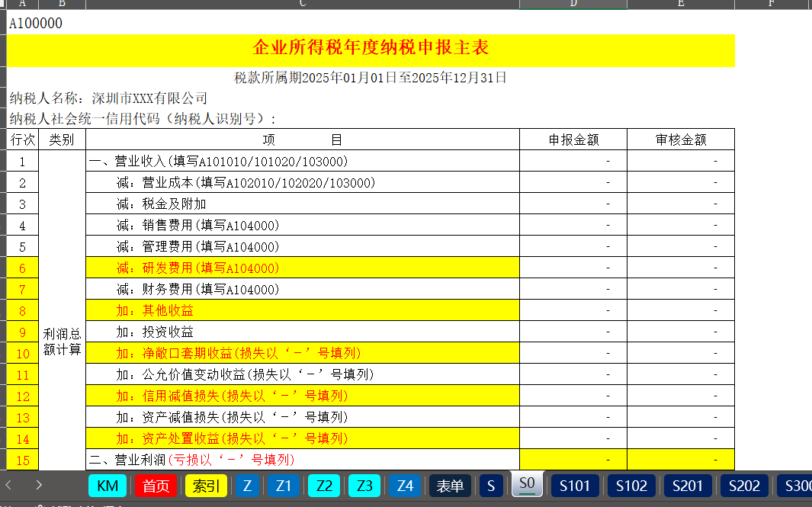Viewport: 812px width, 507px height.
Task: Select the Z1 sheet tab
Action: point(284,486)
